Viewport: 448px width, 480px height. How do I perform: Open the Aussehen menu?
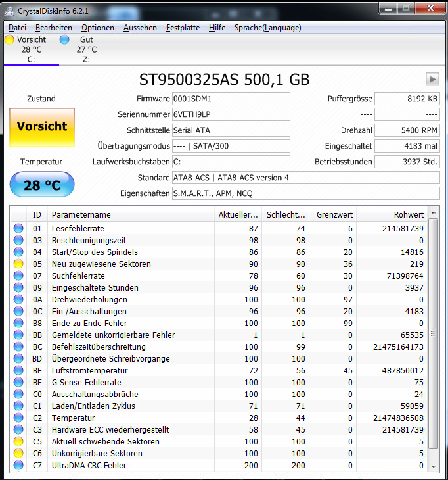140,28
